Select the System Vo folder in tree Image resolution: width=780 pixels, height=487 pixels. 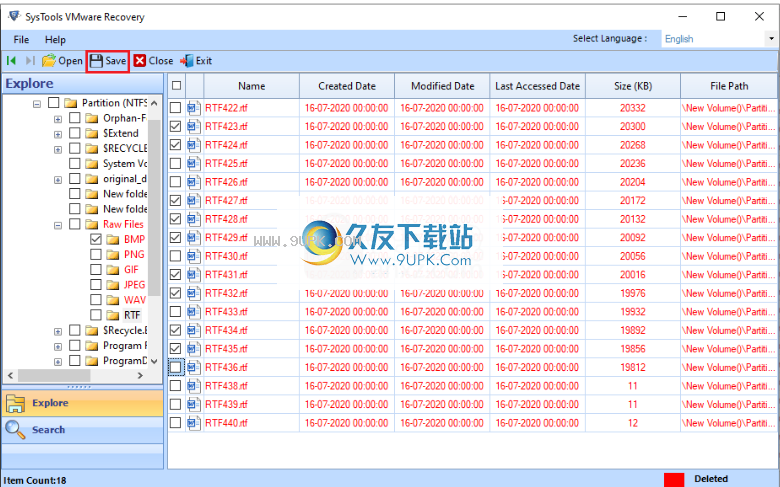125,164
